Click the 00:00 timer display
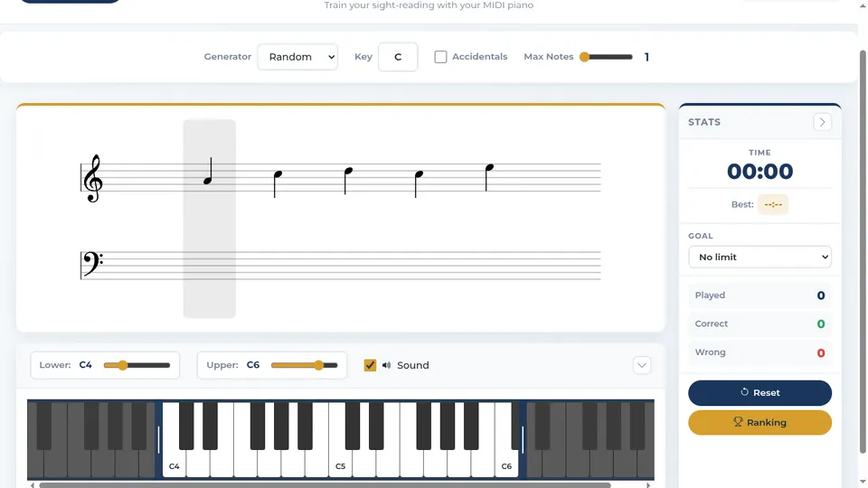This screenshot has width=868, height=488. point(759,172)
